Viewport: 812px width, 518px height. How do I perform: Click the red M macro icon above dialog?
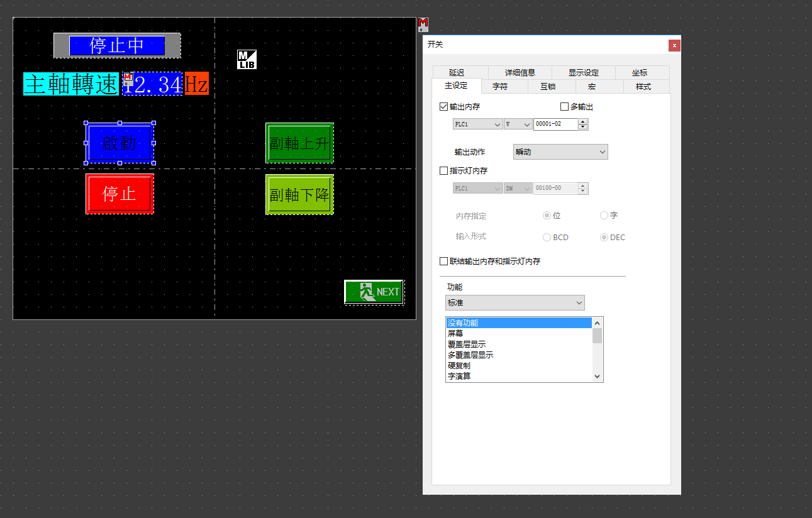pyautogui.click(x=423, y=24)
